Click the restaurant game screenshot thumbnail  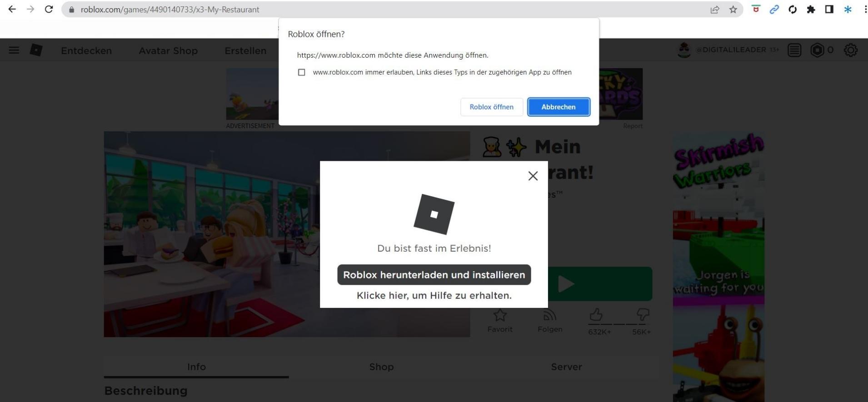[x=287, y=234]
